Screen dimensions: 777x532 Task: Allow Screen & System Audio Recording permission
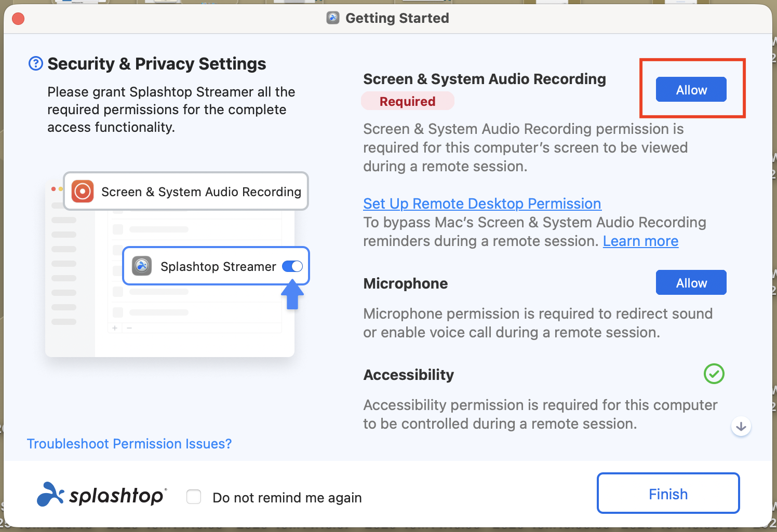pos(691,90)
